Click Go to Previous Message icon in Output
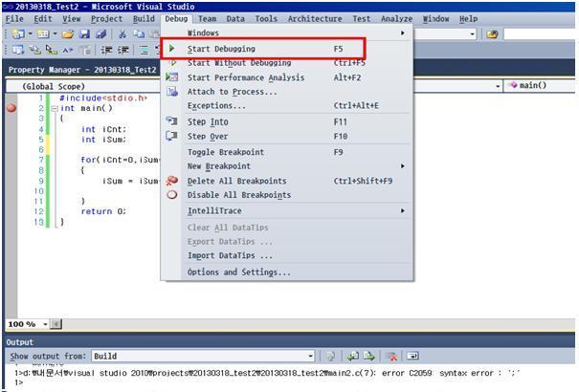This screenshot has width=579, height=392. 353,357
